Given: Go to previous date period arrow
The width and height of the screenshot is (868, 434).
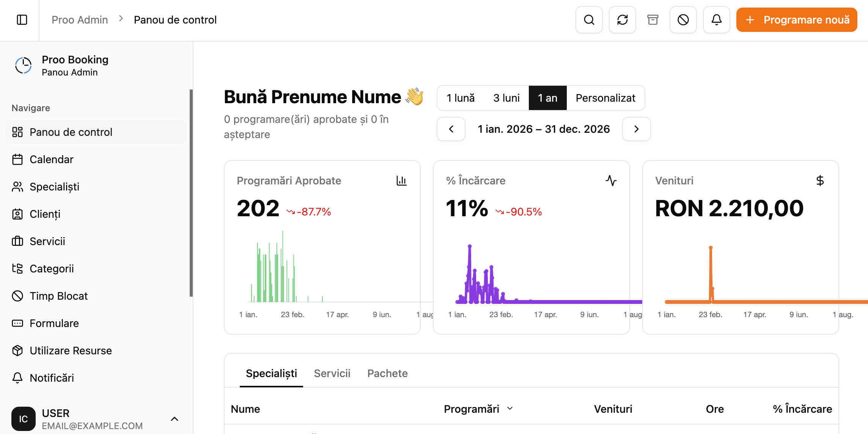Looking at the screenshot, I should [451, 129].
